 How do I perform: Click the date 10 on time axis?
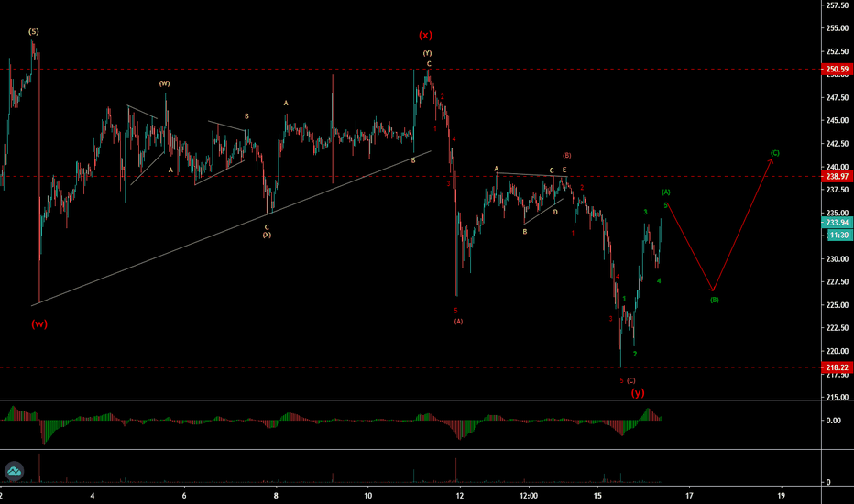coord(368,496)
